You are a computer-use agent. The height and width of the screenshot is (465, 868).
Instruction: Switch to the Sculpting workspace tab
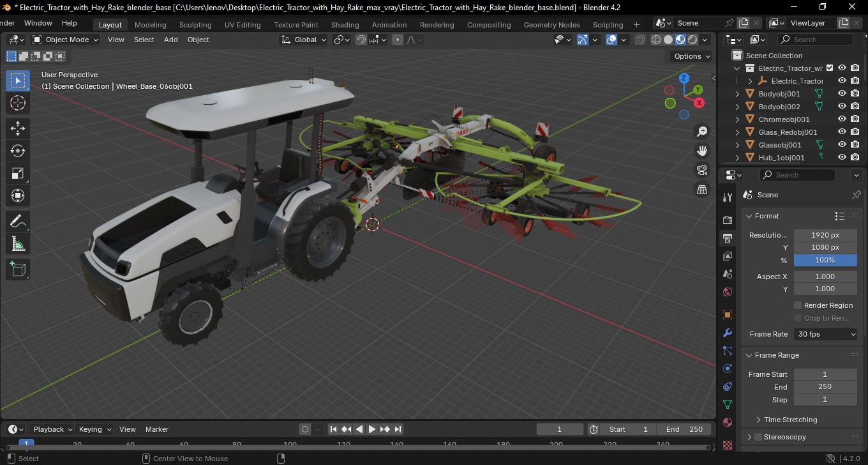click(195, 25)
